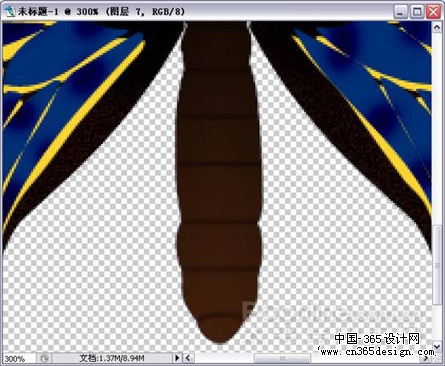Click the status bar icon beside the zoom field
The width and height of the screenshot is (445, 366).
tap(44, 358)
